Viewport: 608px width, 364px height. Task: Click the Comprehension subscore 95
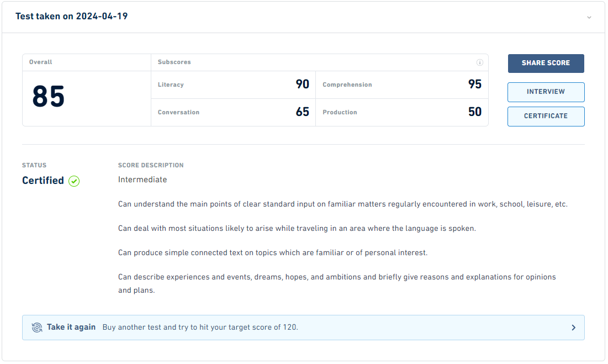(474, 84)
